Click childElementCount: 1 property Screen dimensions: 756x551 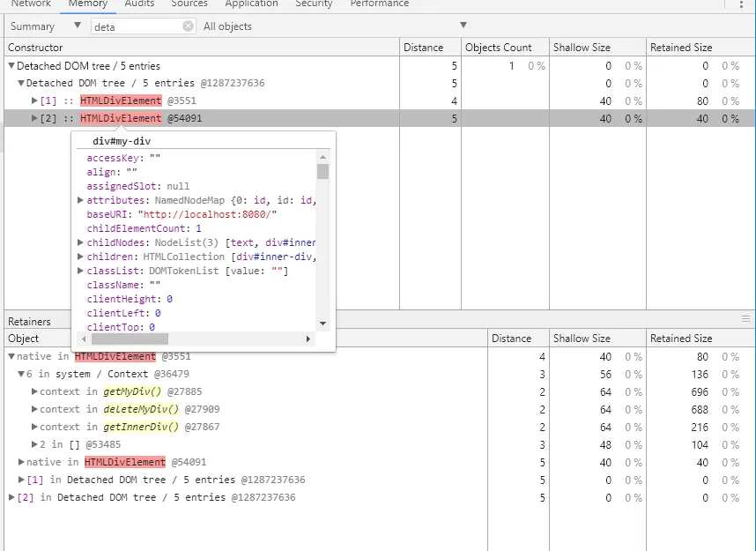tap(145, 228)
